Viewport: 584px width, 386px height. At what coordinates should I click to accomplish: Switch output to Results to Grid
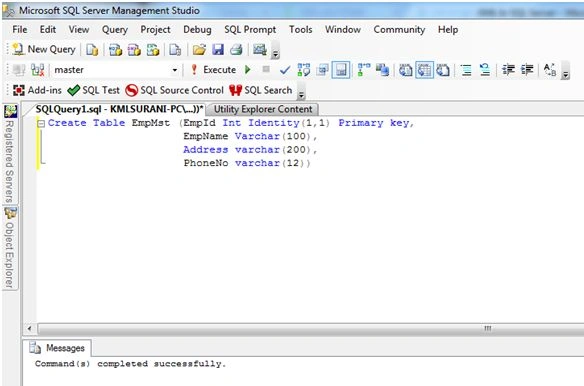point(425,70)
